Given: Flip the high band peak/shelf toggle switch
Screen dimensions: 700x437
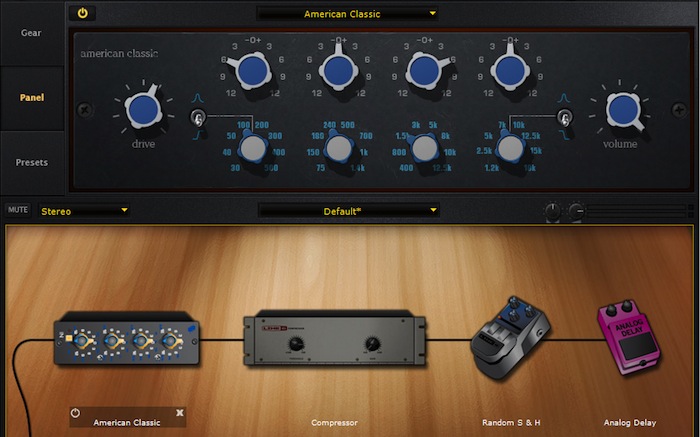Looking at the screenshot, I should pyautogui.click(x=564, y=118).
